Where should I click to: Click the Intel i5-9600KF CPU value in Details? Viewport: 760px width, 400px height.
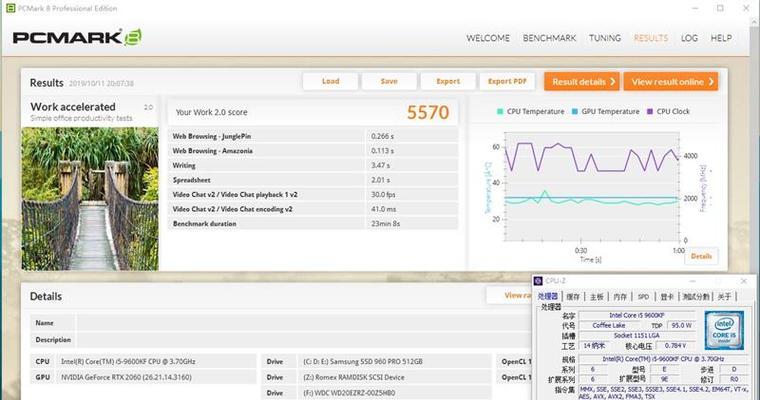click(x=128, y=362)
